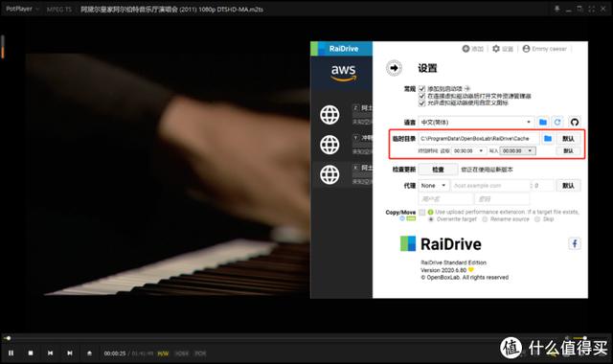Image resolution: width=613 pixels, height=364 pixels.
Task: Click green badge icon below Copy/Move label
Action: 411,218
